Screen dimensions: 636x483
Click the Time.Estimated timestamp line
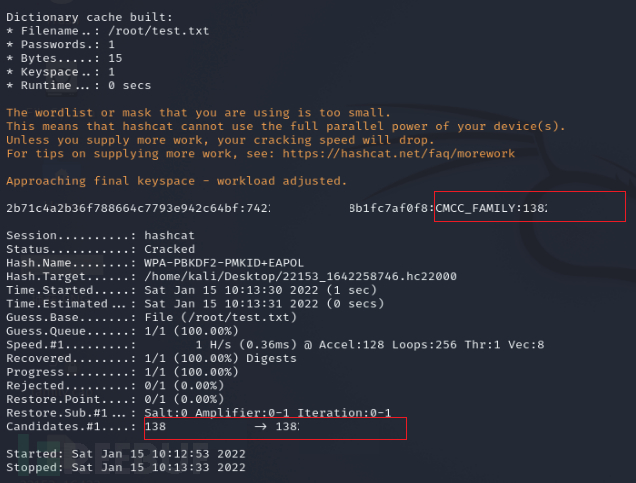[x=195, y=304]
